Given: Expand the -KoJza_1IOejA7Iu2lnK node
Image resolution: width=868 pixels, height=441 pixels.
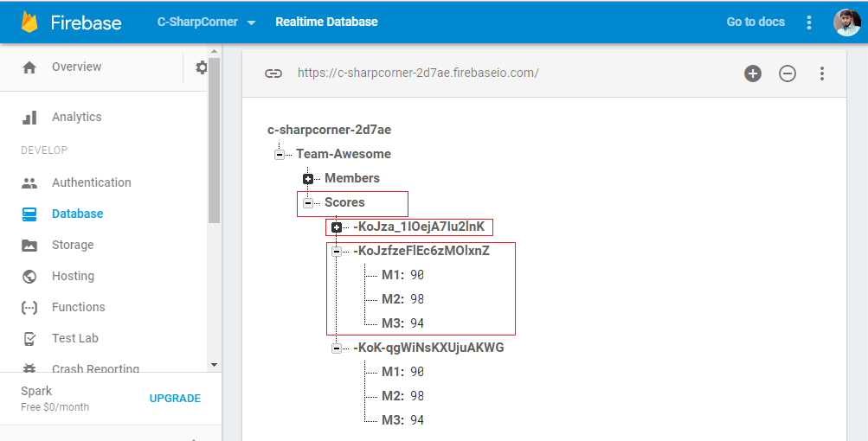Looking at the screenshot, I should (x=337, y=227).
